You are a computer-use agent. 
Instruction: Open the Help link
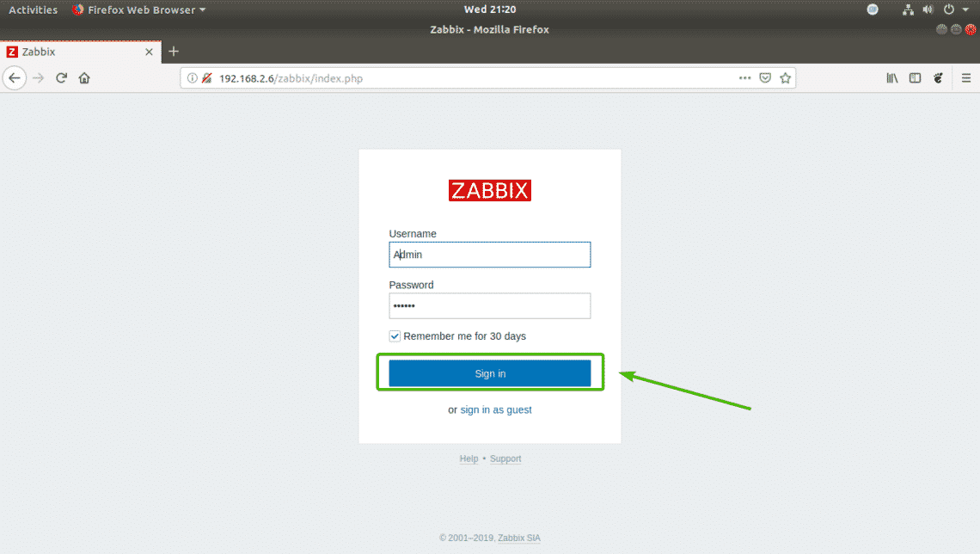(x=469, y=459)
